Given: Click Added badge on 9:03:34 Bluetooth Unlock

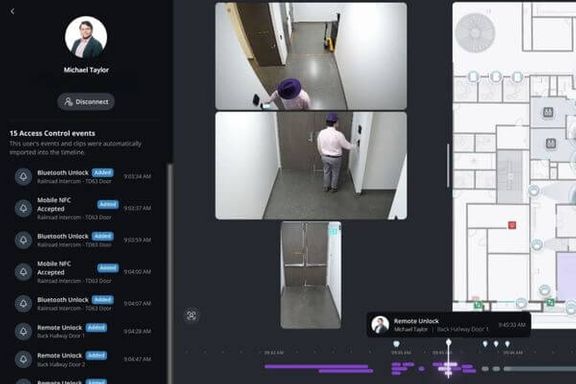Looking at the screenshot, I should click(x=102, y=173).
